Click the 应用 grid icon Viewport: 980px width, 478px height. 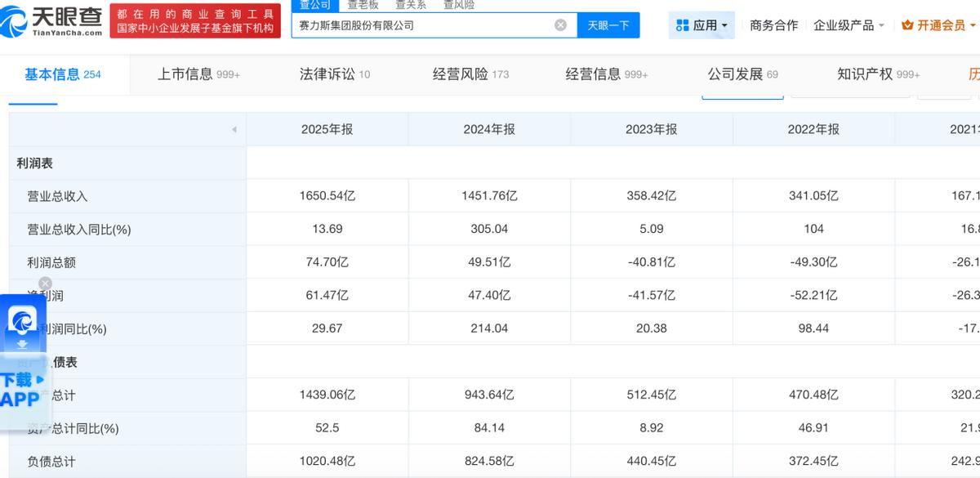[682, 25]
